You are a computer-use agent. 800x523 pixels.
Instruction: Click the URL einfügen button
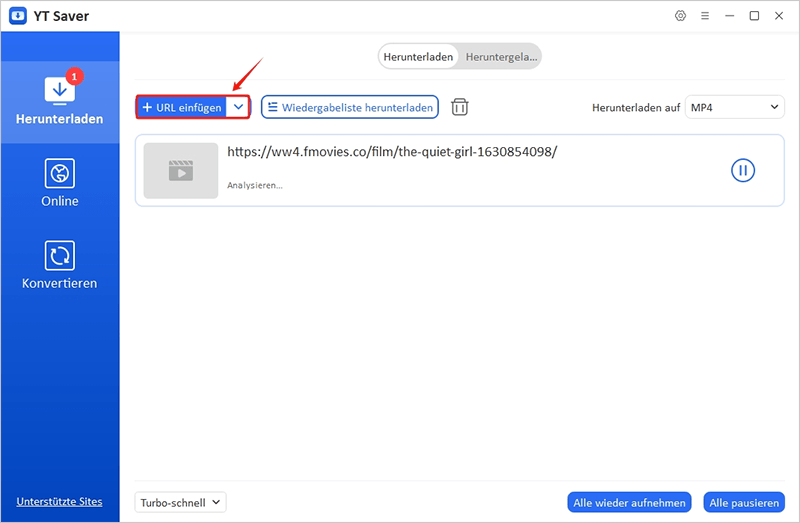[182, 107]
